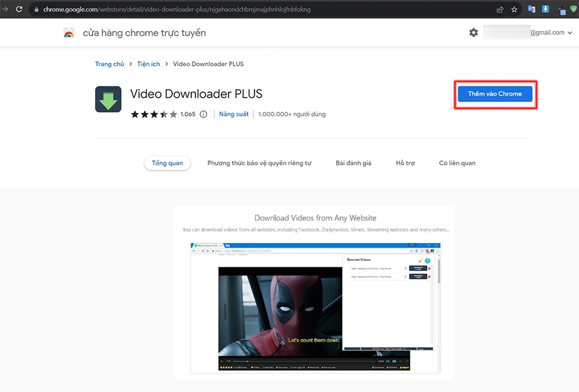Image resolution: width=579 pixels, height=392 pixels.
Task: Click the green shield AdGuard extension icon
Action: (x=574, y=10)
